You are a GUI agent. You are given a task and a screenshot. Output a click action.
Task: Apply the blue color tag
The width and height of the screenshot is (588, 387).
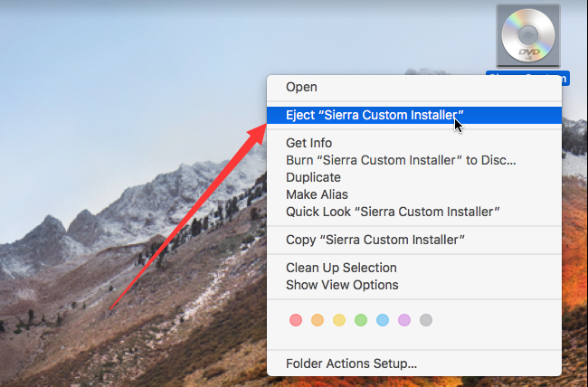(383, 320)
